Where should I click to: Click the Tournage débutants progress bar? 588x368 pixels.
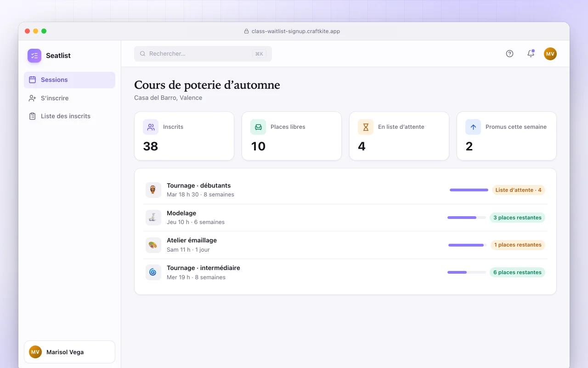pos(469,190)
